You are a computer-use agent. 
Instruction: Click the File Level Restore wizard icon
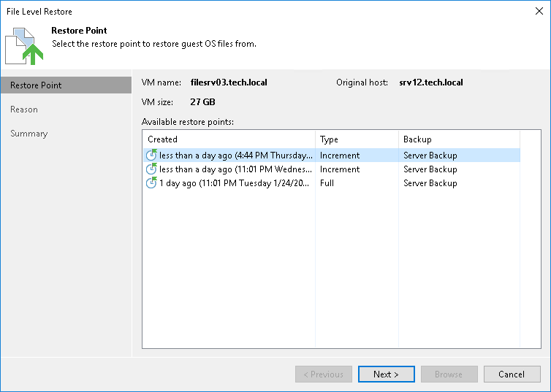[x=24, y=46]
